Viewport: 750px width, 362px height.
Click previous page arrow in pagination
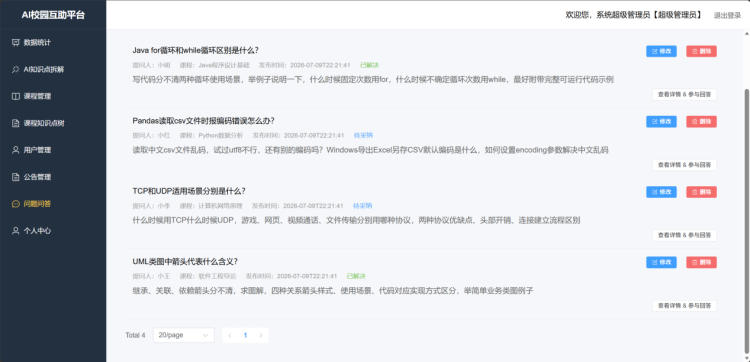(230, 335)
